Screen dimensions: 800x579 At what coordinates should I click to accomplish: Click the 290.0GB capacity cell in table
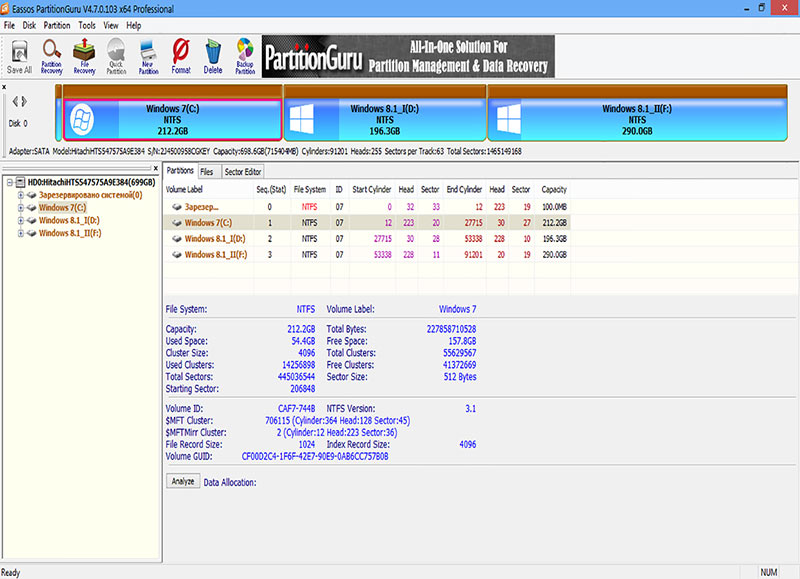[x=554, y=254]
